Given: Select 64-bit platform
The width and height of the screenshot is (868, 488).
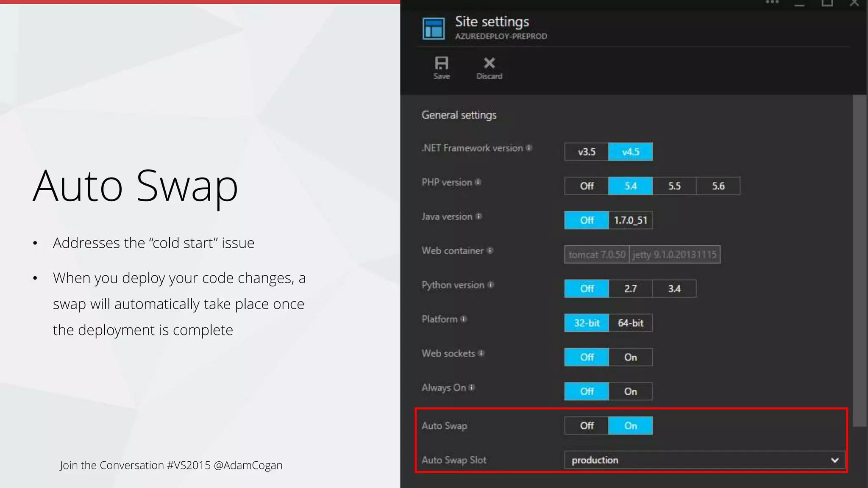Looking at the screenshot, I should coord(631,323).
